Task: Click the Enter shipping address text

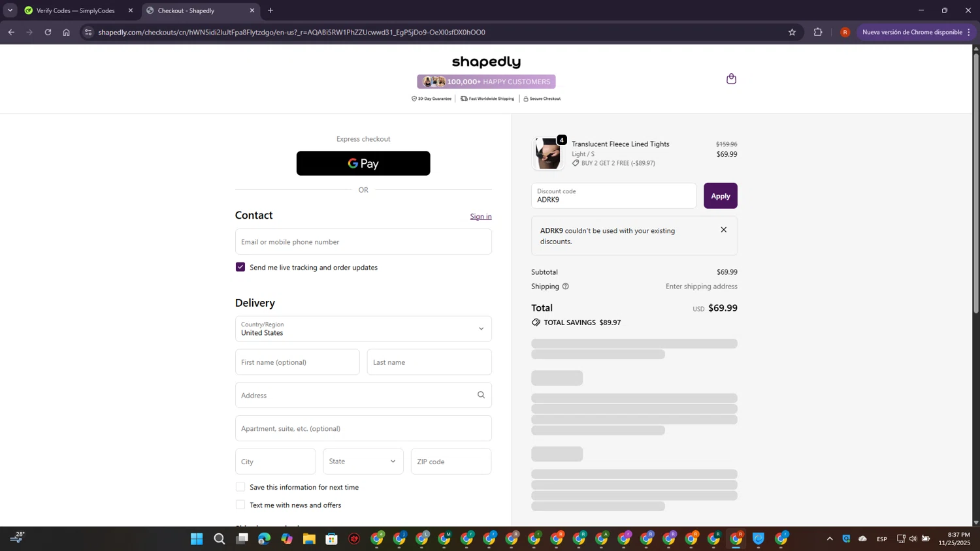Action: tap(702, 287)
